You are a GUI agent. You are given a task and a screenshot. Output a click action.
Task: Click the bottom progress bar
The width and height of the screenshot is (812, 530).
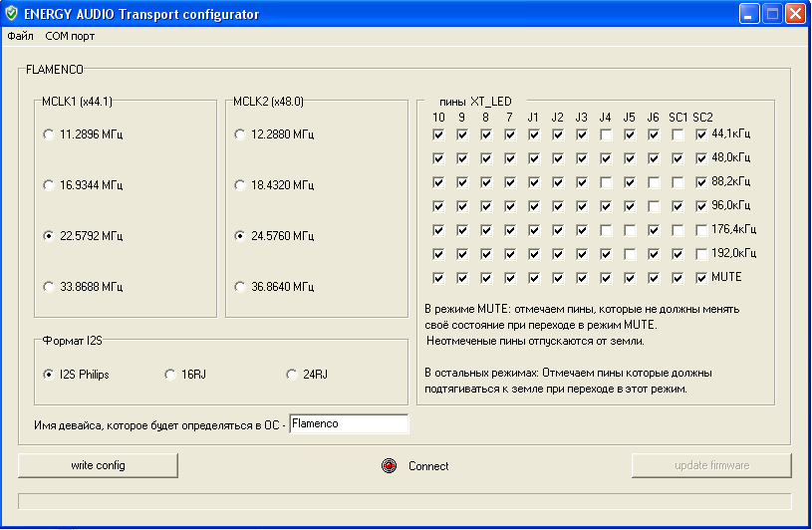click(405, 501)
